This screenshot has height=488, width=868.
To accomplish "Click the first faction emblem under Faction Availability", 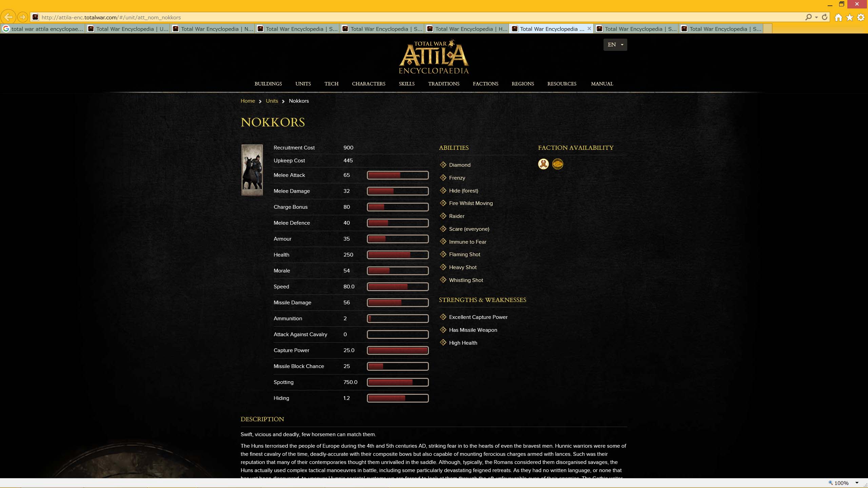I will tap(544, 164).
